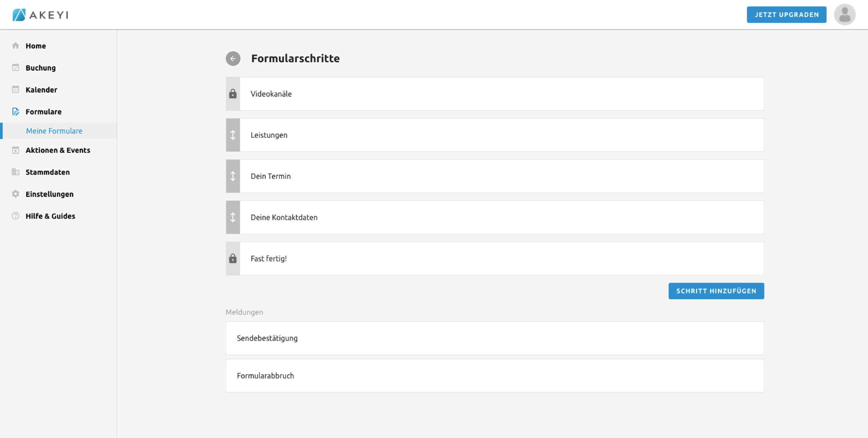Navigate to Aktionen & Events
Image resolution: width=868 pixels, height=438 pixels.
click(58, 150)
